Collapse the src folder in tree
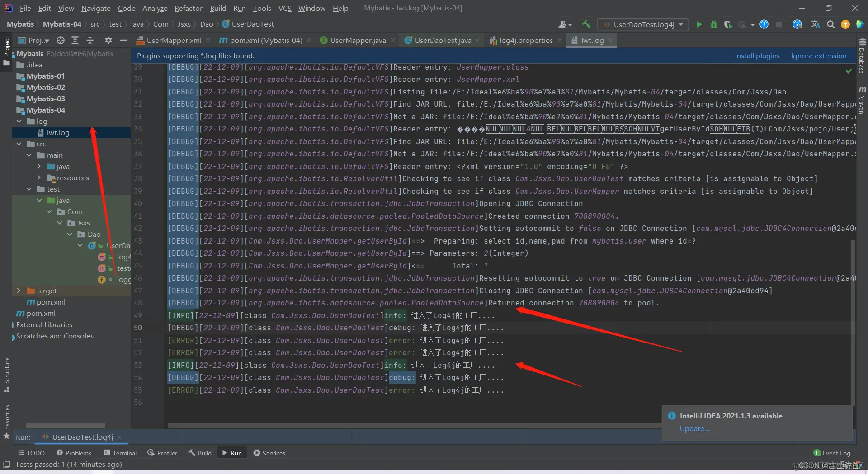The height and width of the screenshot is (474, 868). pyautogui.click(x=19, y=144)
